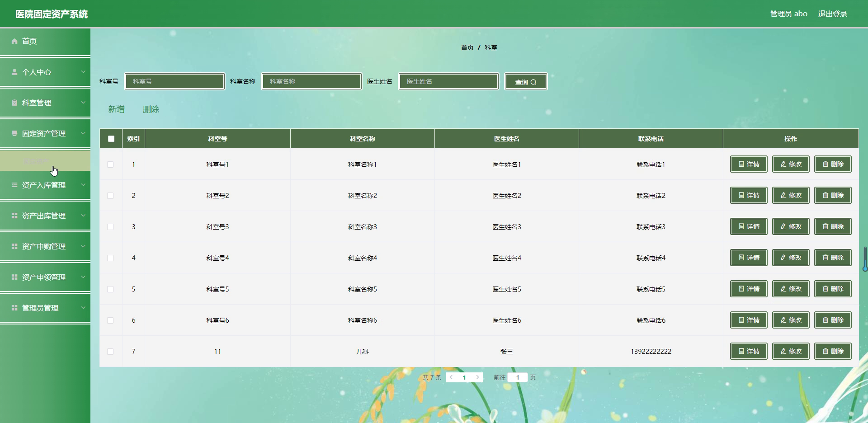Viewport: 868px width, 423px height.
Task: Click the document icon in 详情 for 科室号1
Action: 741,164
